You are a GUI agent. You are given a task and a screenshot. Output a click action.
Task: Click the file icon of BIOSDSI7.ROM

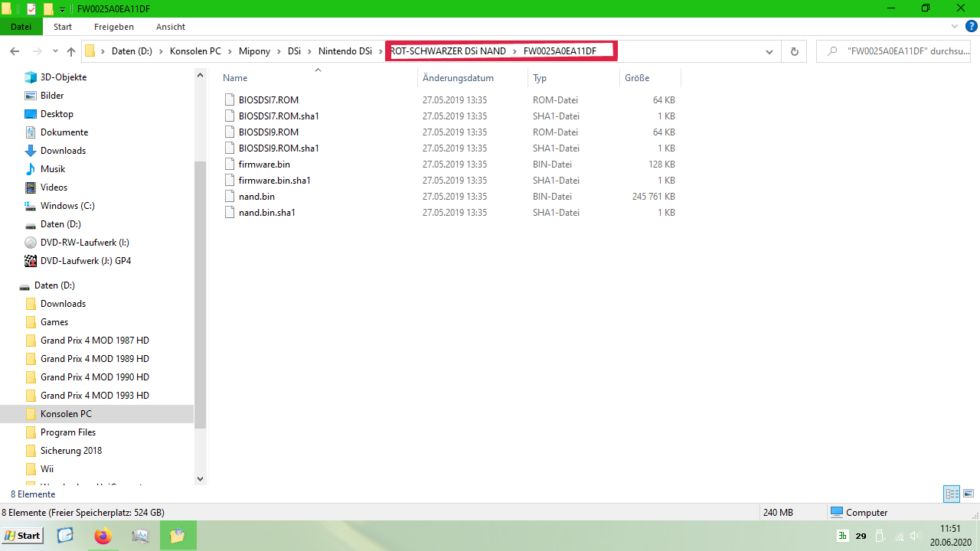click(x=230, y=100)
